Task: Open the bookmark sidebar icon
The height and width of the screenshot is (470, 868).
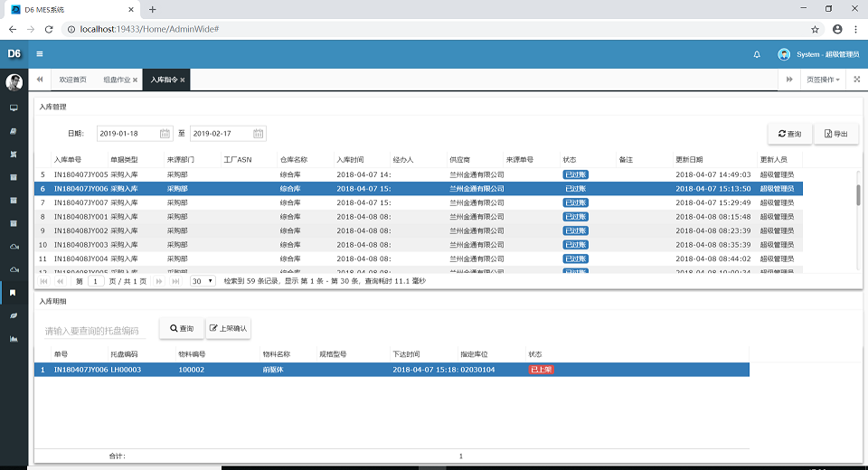Action: point(14,293)
